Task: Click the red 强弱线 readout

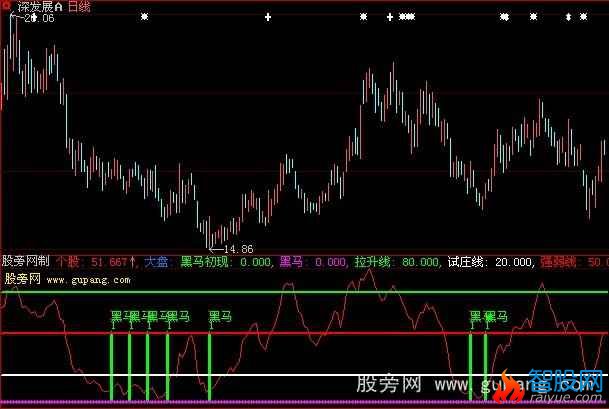Action: pyautogui.click(x=574, y=262)
